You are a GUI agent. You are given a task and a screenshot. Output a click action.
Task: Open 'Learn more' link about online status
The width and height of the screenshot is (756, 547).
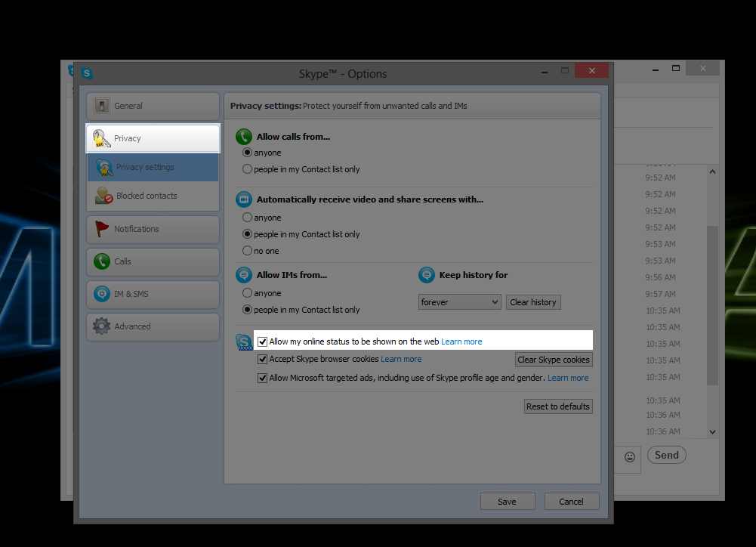point(461,341)
